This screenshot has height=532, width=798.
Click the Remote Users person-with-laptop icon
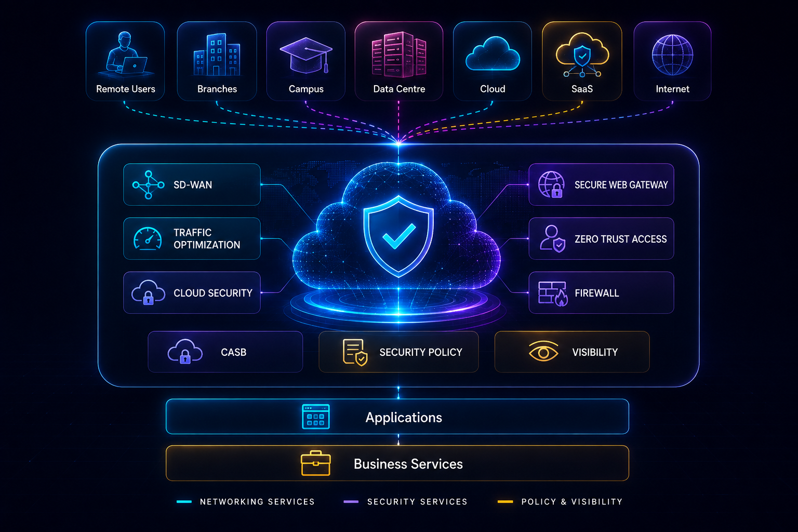click(126, 53)
